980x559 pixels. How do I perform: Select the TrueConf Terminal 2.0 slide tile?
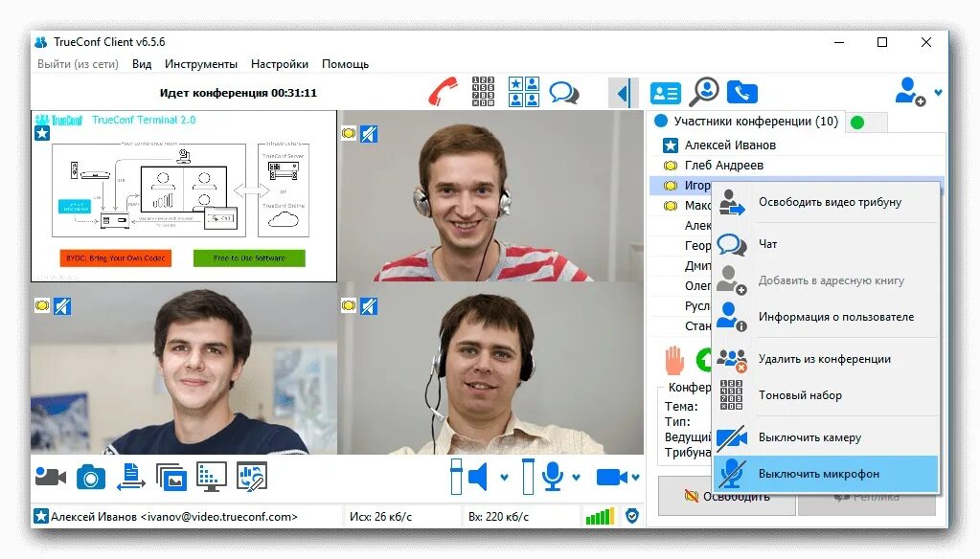184,196
